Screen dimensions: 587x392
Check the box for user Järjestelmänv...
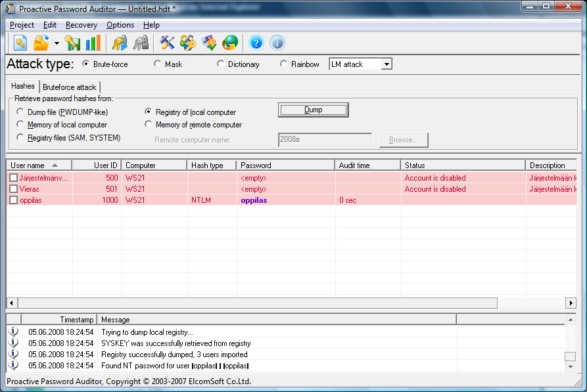click(x=14, y=178)
